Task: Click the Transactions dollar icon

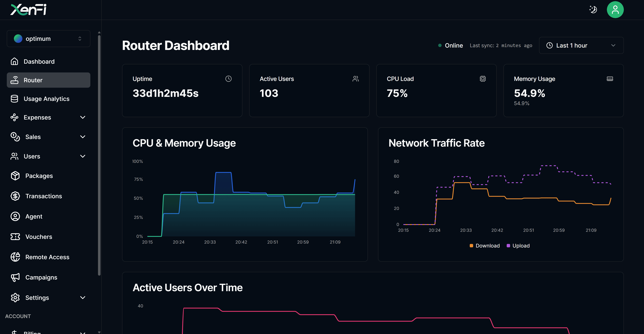Action: coord(15,196)
